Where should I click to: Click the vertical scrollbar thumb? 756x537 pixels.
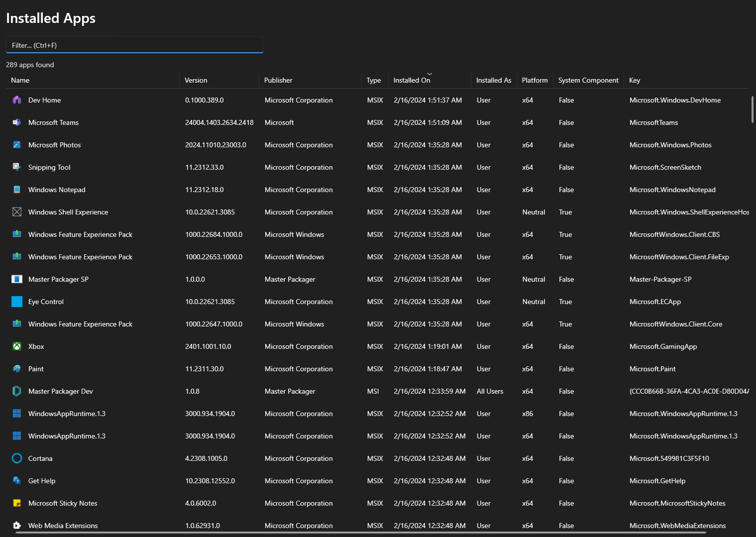point(752,109)
